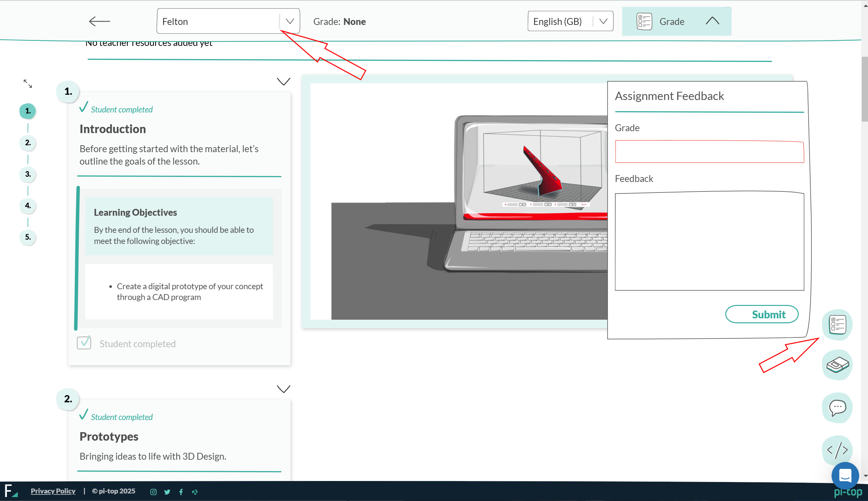Submit the assignment feedback
The image size is (868, 501).
(762, 314)
